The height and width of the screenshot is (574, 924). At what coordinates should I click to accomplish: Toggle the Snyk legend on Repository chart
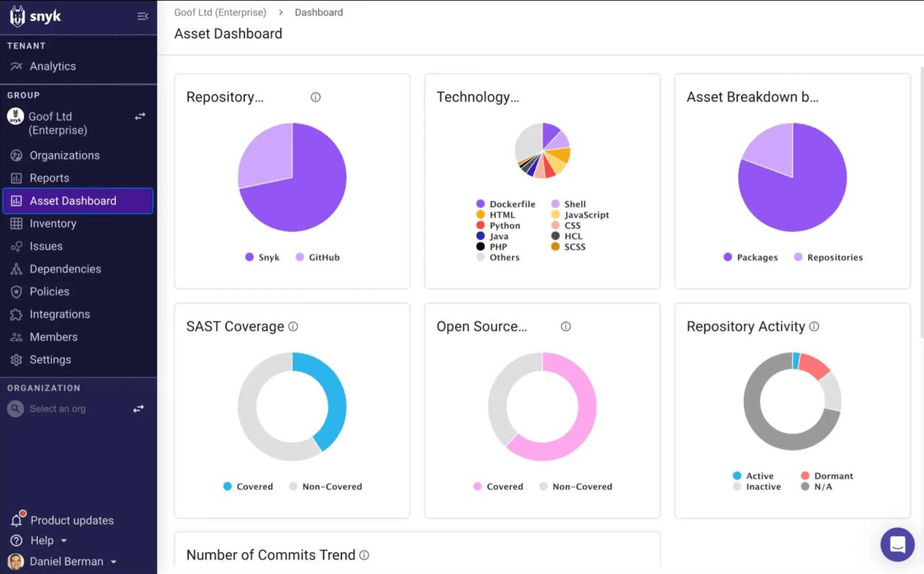coord(261,257)
